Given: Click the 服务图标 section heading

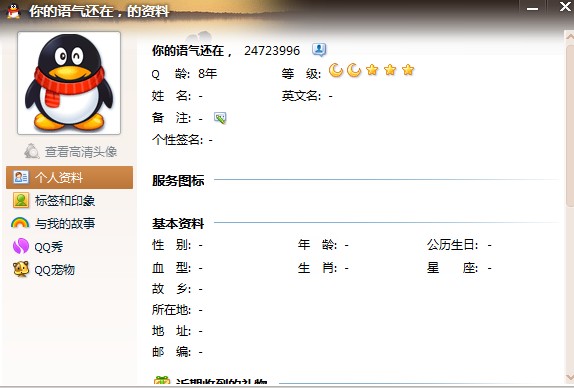Looking at the screenshot, I should pos(178,180).
